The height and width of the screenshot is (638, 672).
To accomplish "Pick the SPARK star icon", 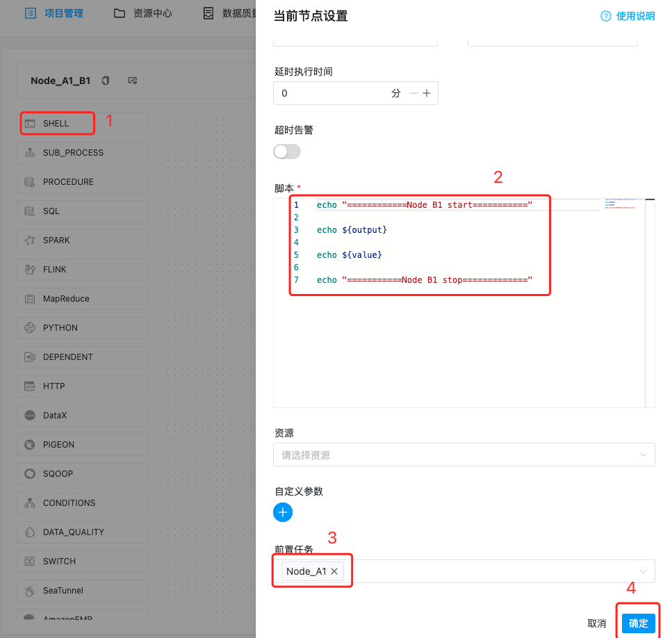I will pos(30,240).
